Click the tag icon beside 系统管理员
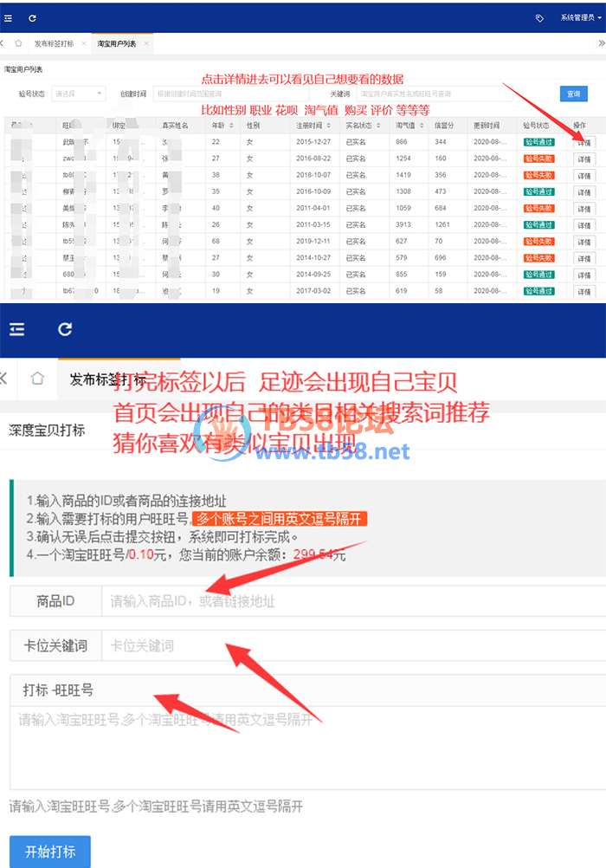The width and height of the screenshot is (606, 868). [540, 17]
